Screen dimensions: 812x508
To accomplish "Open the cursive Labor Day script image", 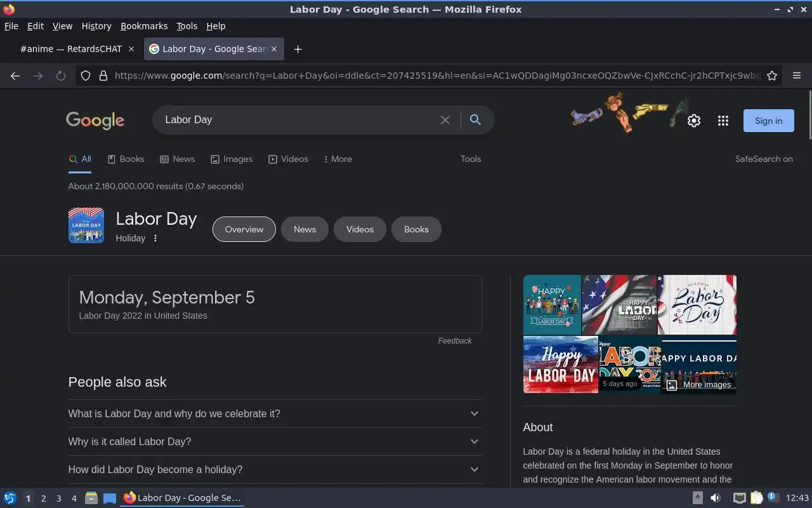I will tap(697, 305).
